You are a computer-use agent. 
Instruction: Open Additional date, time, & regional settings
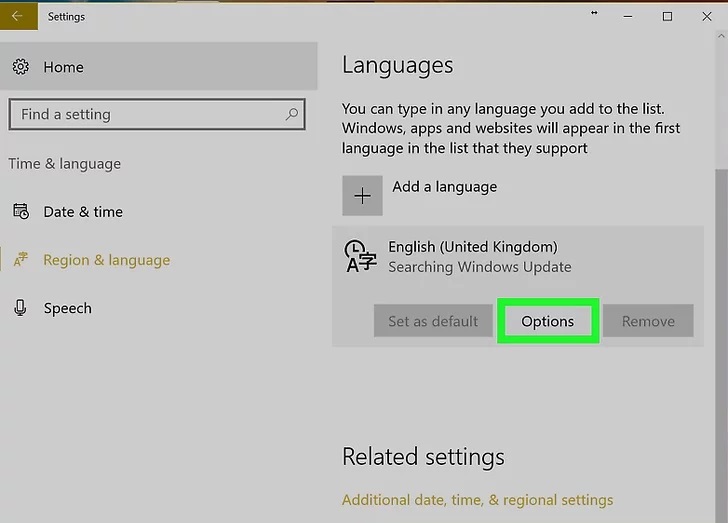pos(477,500)
